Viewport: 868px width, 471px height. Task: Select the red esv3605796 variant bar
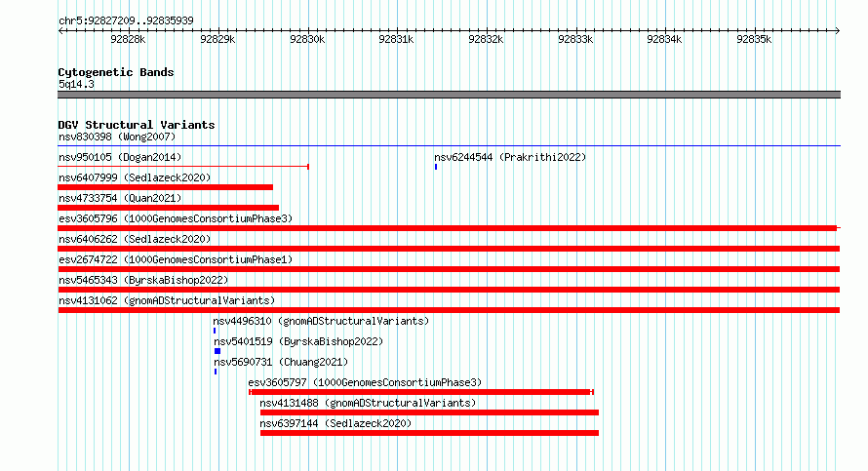click(x=449, y=228)
